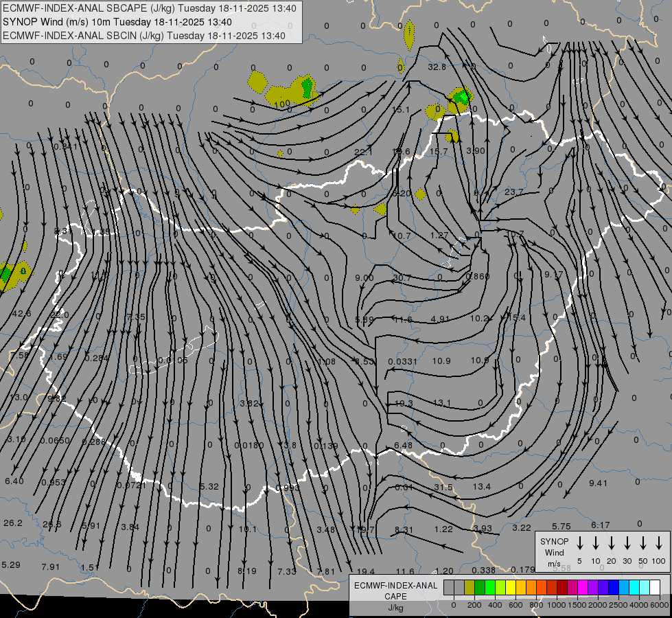Click the 42.6 value on the map

tap(21, 314)
